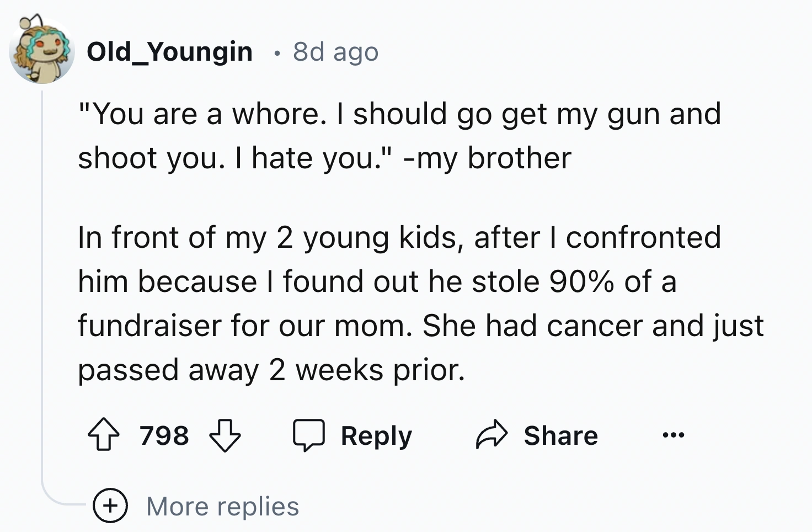
Task: Open Old_Youngin's avatar image
Action: coord(42,51)
